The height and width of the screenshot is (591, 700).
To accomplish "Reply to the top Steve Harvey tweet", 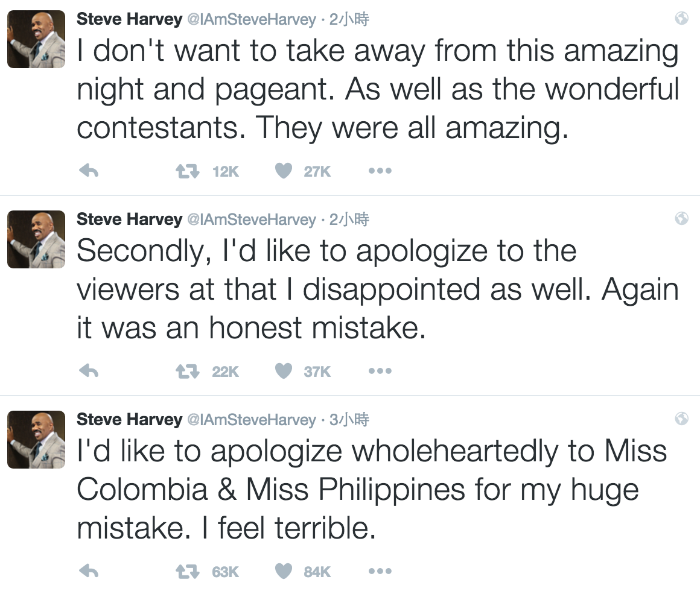I will pos(89,171).
